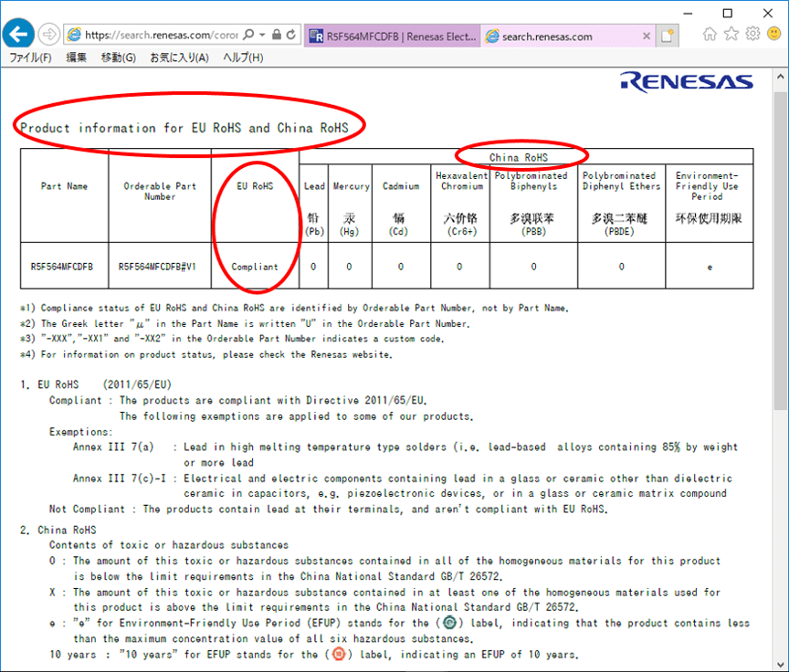Open the ファイル(F) menu

[x=30, y=58]
